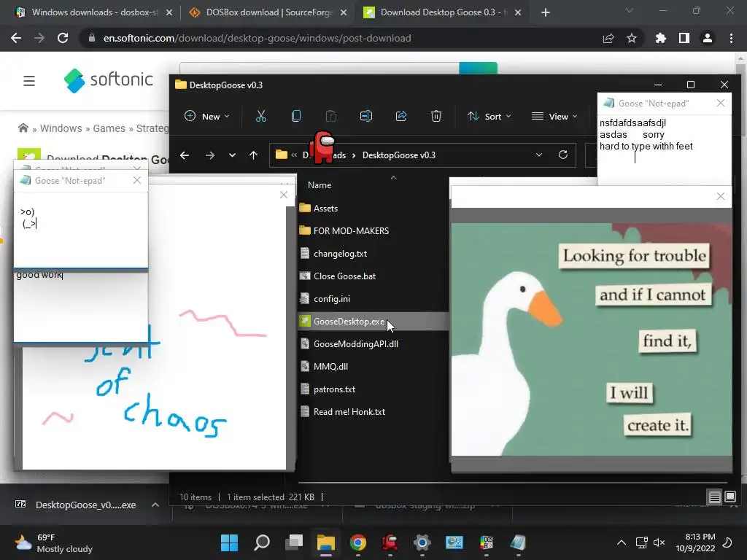Switch to DOSBox download SourceForge tab
This screenshot has width=747, height=560.
[x=268, y=12]
